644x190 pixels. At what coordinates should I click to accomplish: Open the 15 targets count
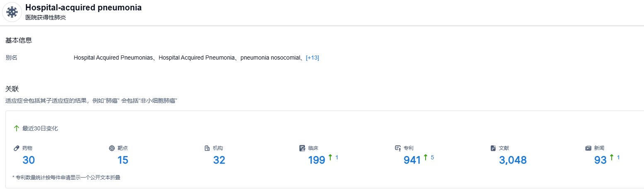(123, 160)
